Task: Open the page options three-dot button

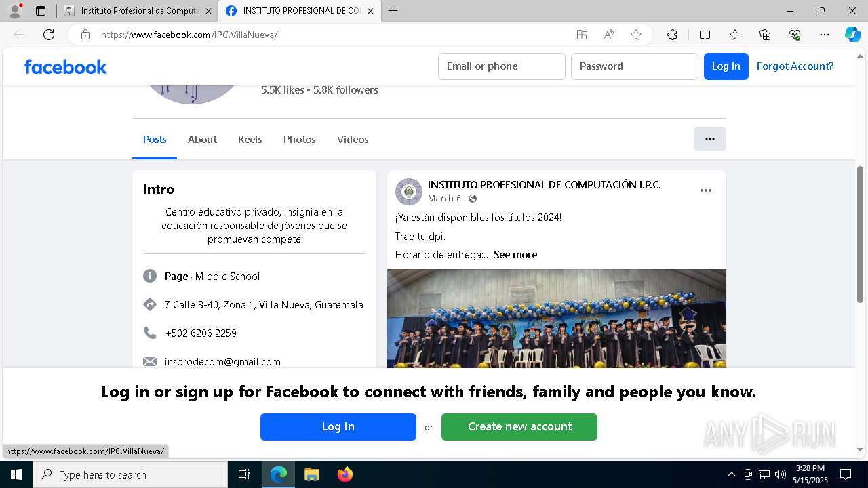Action: coord(710,139)
